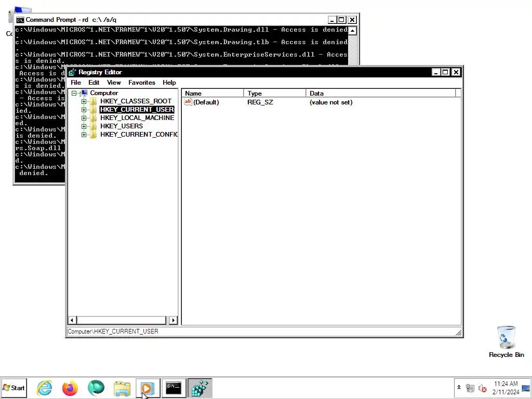
Task: Launch Firefox from the taskbar
Action: (x=70, y=388)
